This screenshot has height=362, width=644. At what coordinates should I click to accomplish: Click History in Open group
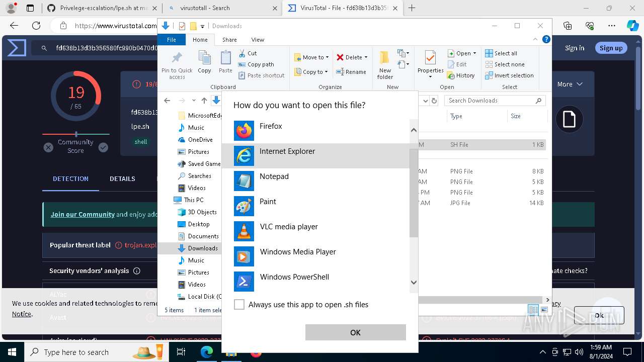(x=461, y=75)
